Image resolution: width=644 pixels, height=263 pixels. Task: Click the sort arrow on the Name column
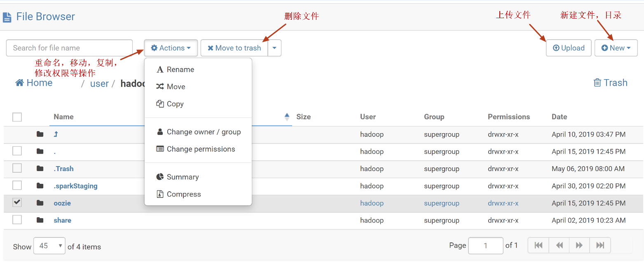click(x=287, y=117)
